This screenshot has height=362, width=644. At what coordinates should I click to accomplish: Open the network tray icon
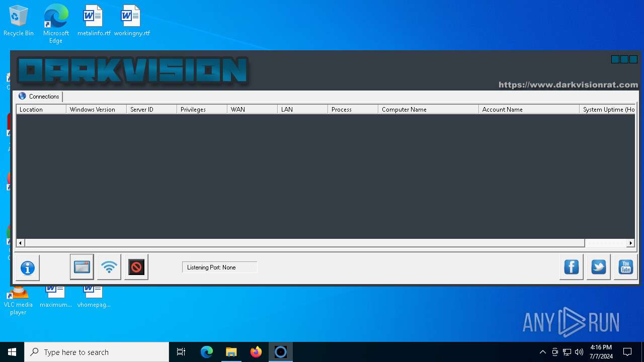(567, 352)
